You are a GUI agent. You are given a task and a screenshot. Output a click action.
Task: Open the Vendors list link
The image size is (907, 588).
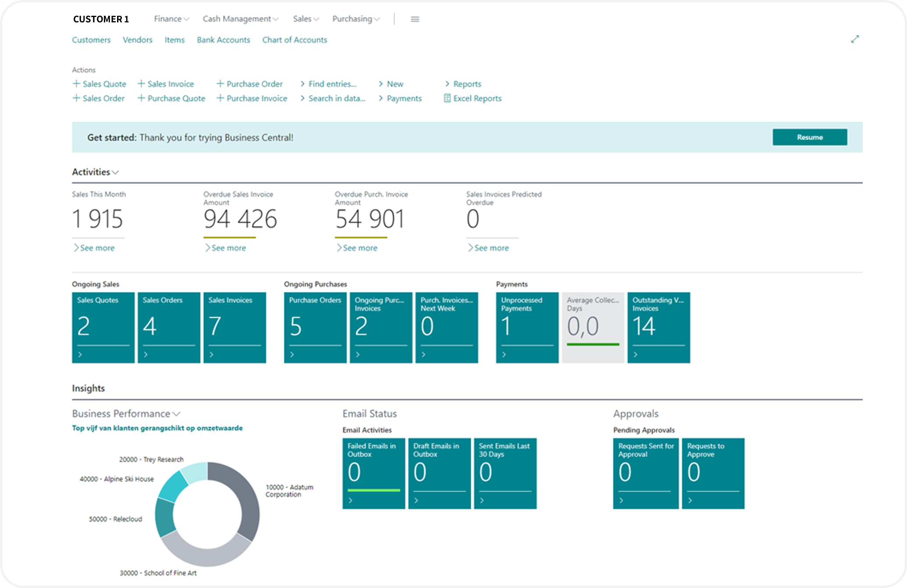(138, 40)
